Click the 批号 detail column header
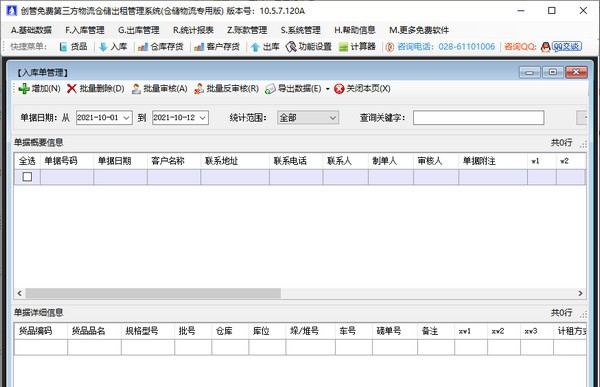 tap(193, 331)
